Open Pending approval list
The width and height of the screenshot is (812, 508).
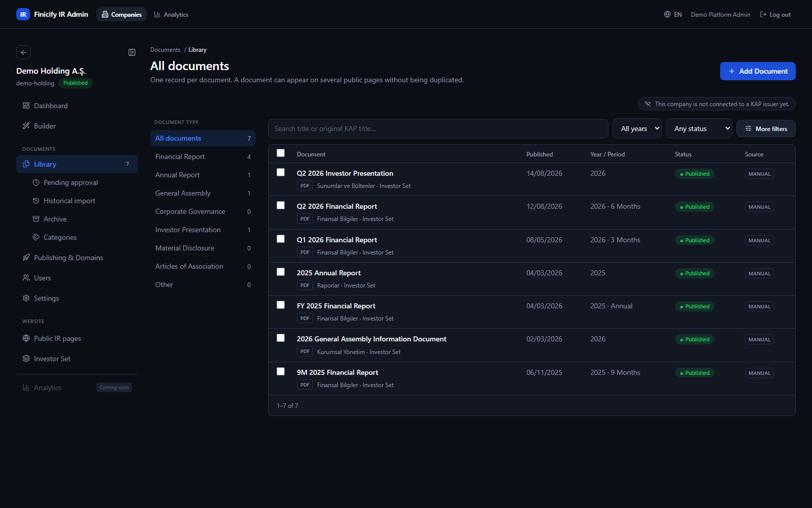[x=82, y=182]
